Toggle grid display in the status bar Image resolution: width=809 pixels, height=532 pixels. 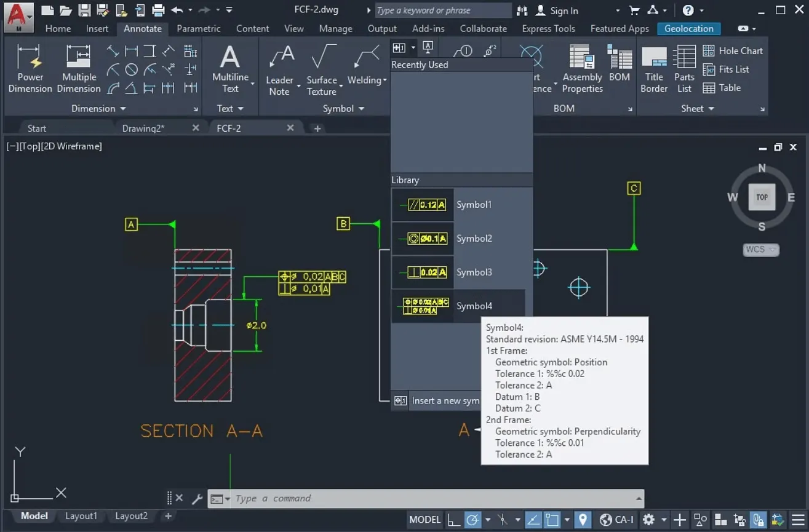[454, 520]
